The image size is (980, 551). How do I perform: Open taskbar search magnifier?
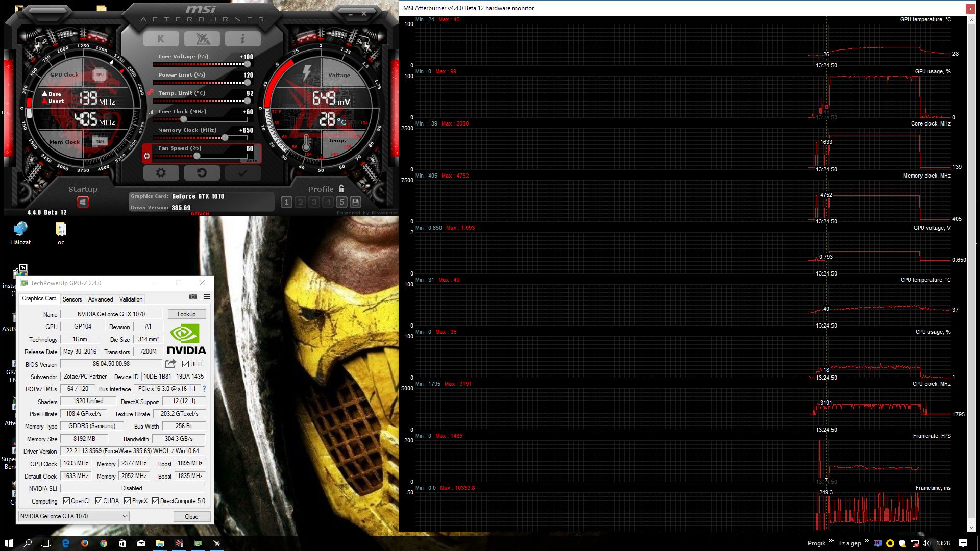tap(28, 543)
